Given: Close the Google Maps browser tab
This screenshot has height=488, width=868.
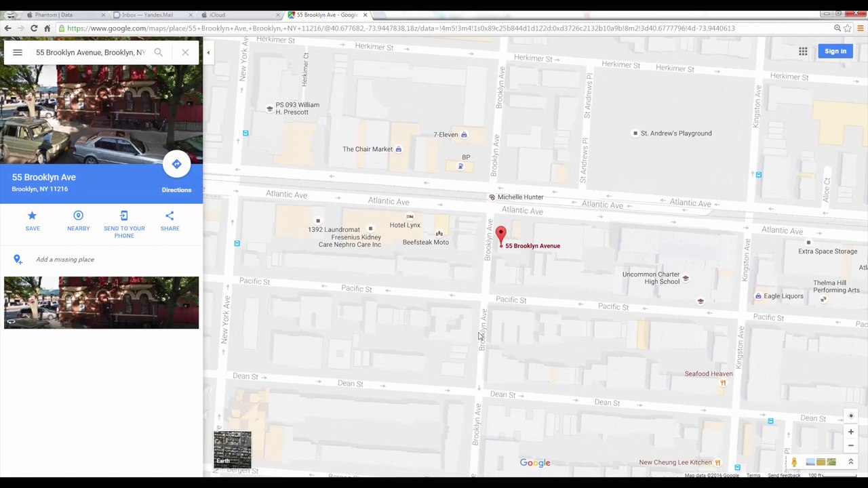Looking at the screenshot, I should 366,14.
